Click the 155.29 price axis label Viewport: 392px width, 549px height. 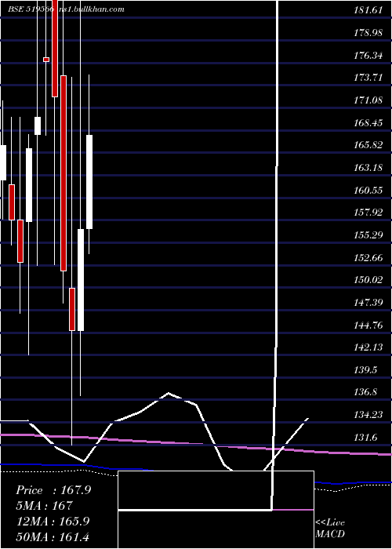pos(368,235)
